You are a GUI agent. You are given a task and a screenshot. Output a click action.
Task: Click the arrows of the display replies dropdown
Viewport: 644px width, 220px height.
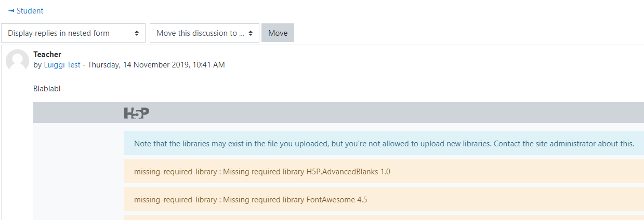(x=137, y=33)
